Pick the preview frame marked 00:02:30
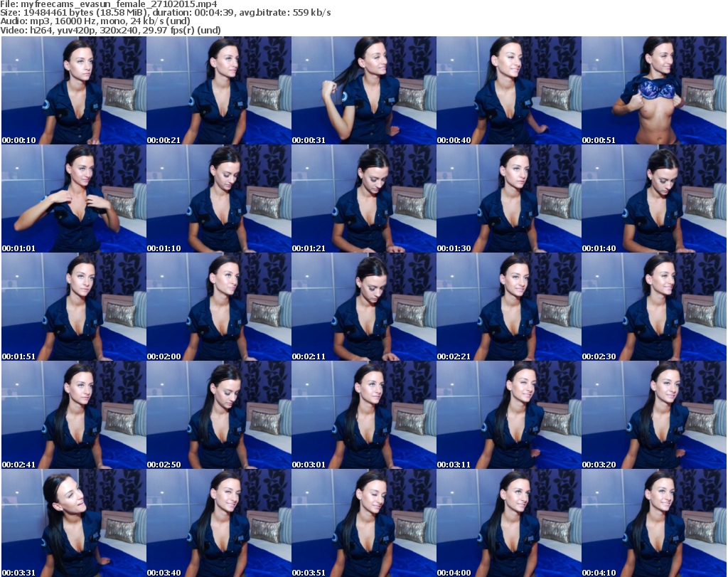Screen dimensions: 728x577 tap(654, 307)
